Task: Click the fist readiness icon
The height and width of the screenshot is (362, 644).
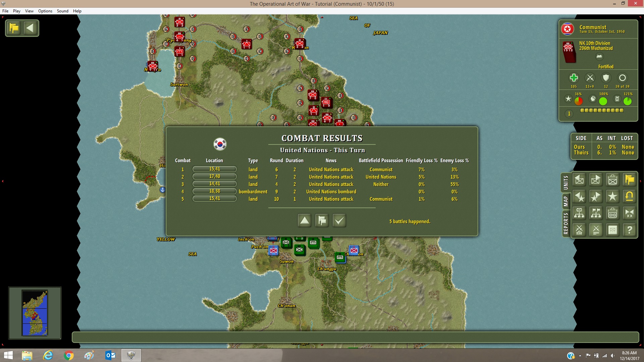Action: click(593, 99)
